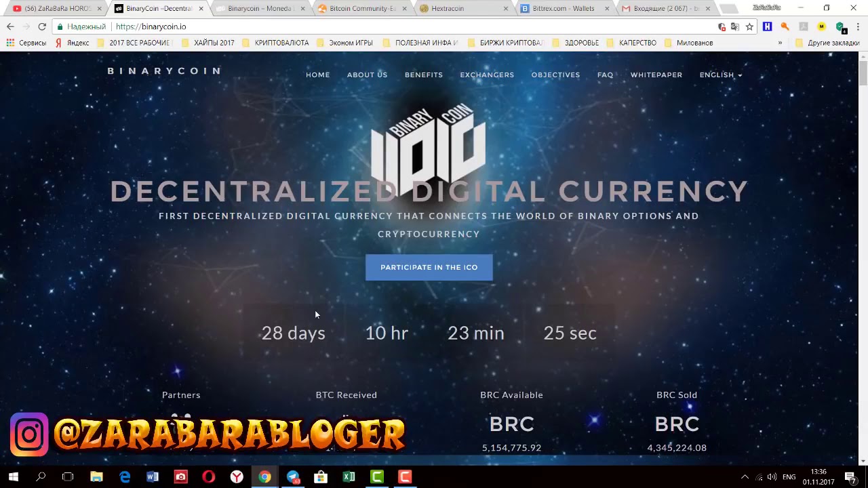This screenshot has width=868, height=488.
Task: Open the Милованов bookmarks folder
Action: (x=688, y=43)
